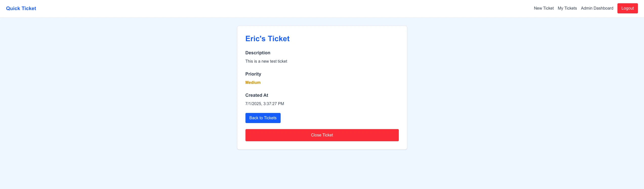Click the ticket Description heading
This screenshot has height=189, width=644.
tap(258, 53)
